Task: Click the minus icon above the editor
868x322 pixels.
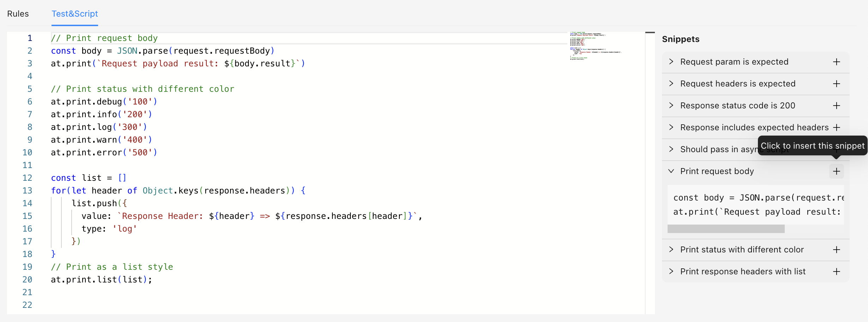Action: pyautogui.click(x=650, y=32)
